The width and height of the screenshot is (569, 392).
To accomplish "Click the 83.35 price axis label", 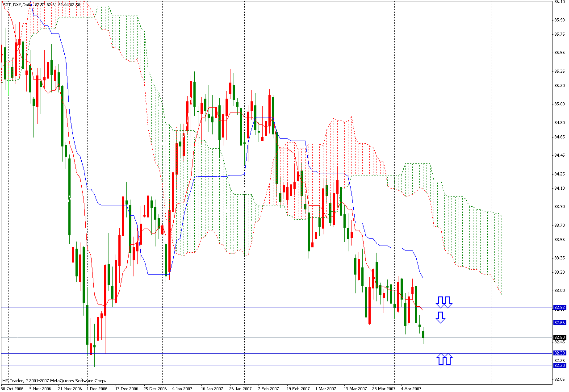I will (559, 258).
